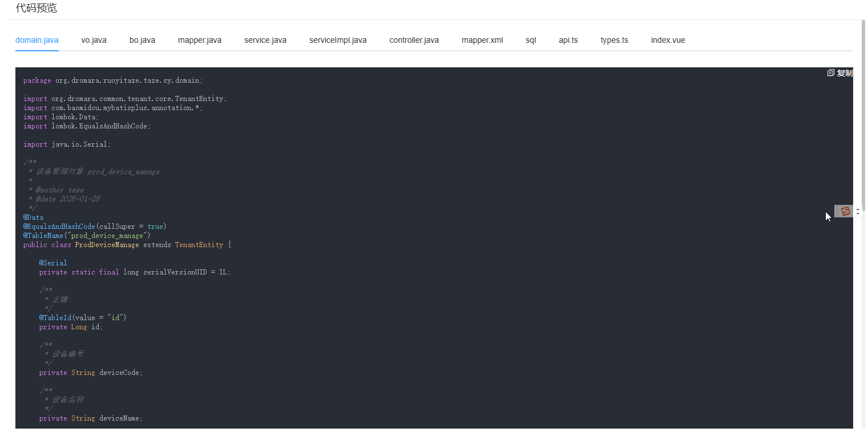The height and width of the screenshot is (436, 868).
Task: Click the Sogou input method icon
Action: click(846, 211)
